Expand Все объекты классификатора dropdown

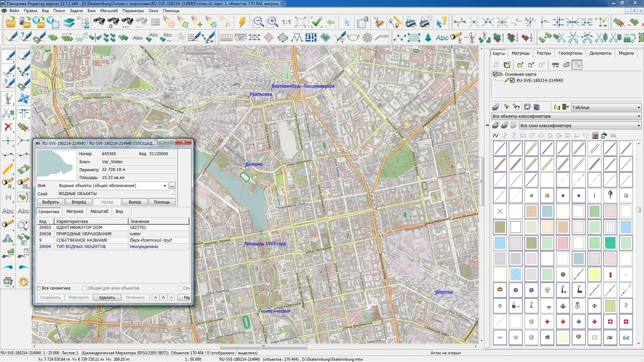566,116
